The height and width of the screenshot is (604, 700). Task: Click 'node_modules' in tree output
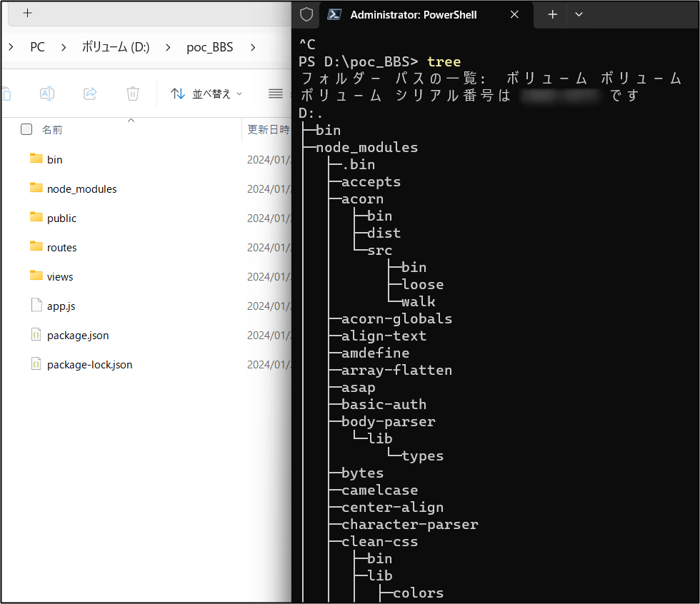(366, 147)
